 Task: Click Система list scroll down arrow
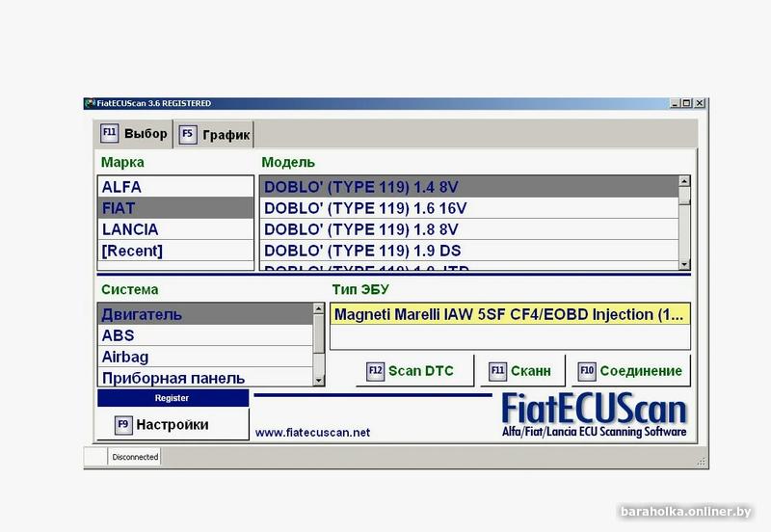(319, 380)
